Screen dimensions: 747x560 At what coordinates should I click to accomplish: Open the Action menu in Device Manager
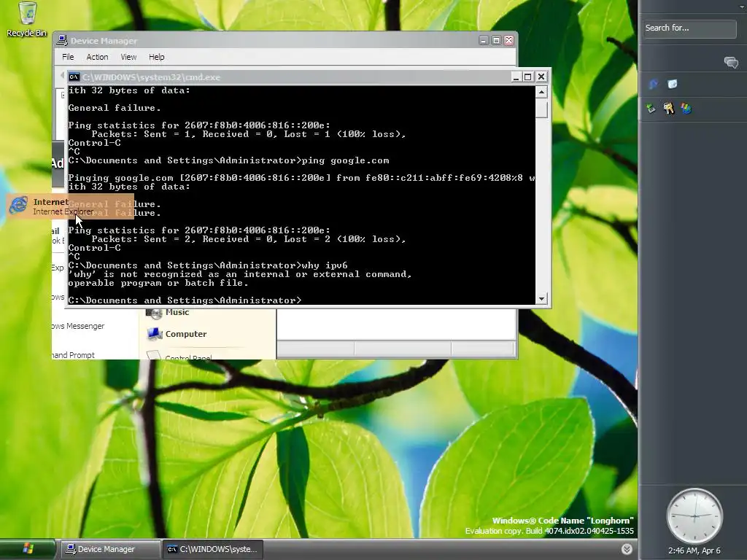point(97,57)
